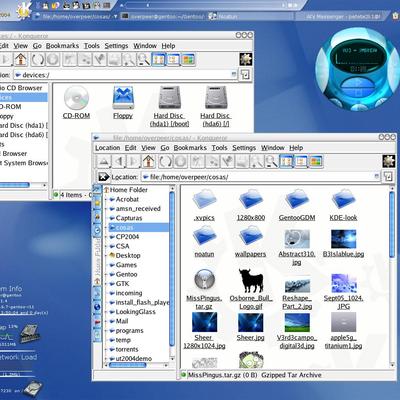Click Cut scissors in cosas Konqueror toolbar
This screenshot has width=400, height=400.
197,162
